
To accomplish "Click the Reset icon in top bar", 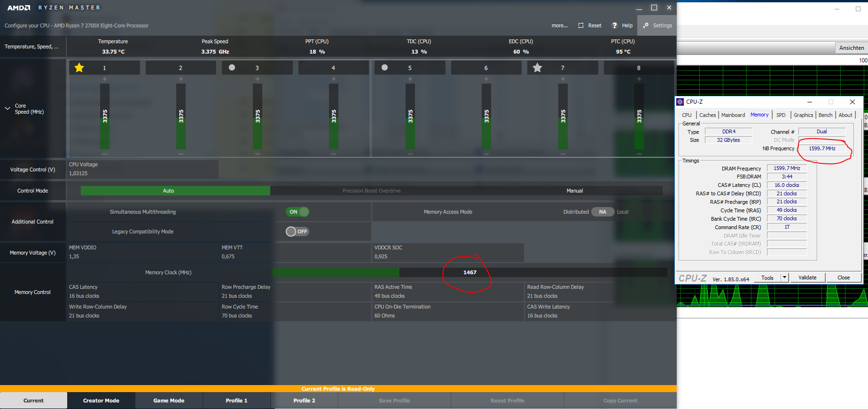I will coord(581,25).
